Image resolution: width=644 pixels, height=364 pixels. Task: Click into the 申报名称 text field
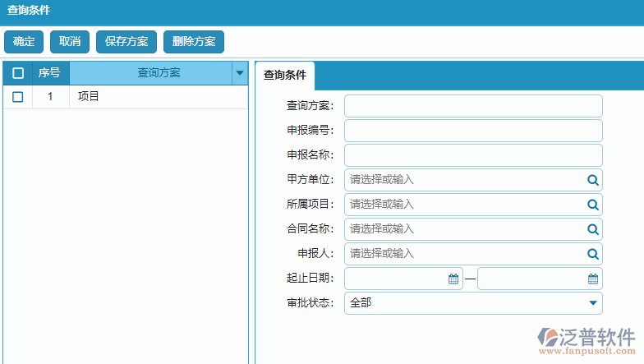pyautogui.click(x=473, y=155)
